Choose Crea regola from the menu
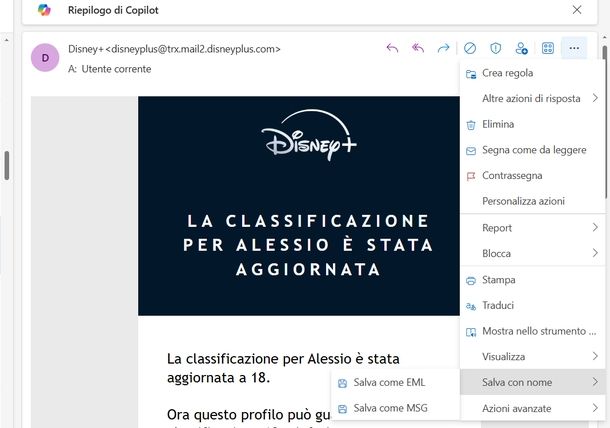 tap(507, 73)
